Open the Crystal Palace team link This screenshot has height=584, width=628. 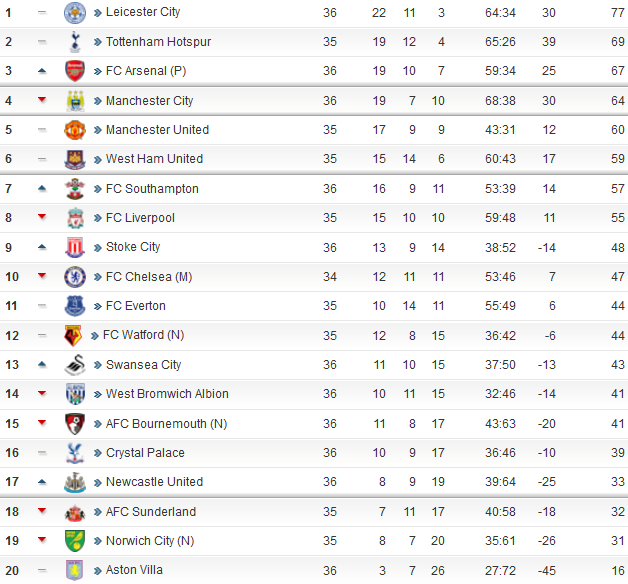(x=145, y=453)
